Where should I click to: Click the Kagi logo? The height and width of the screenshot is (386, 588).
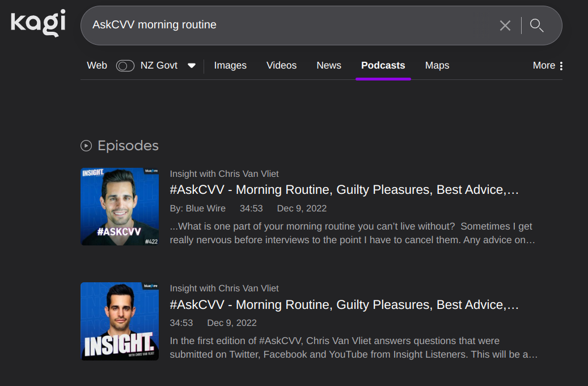pyautogui.click(x=38, y=23)
